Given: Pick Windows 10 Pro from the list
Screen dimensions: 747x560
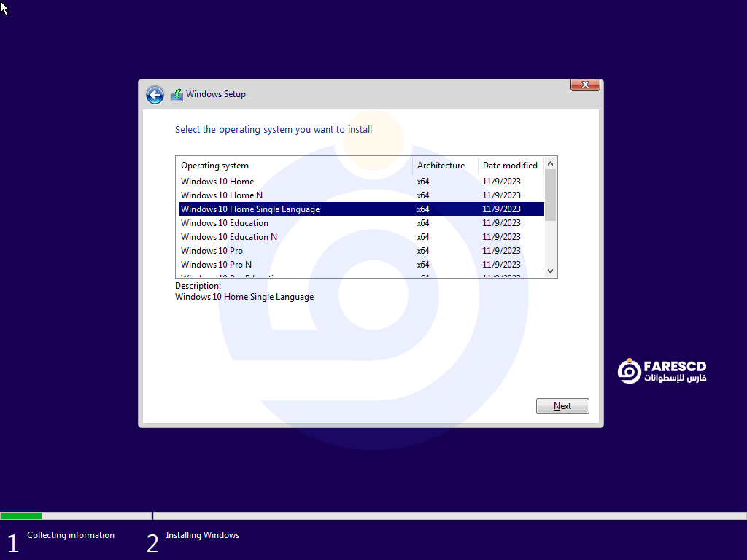Looking at the screenshot, I should click(x=362, y=251).
